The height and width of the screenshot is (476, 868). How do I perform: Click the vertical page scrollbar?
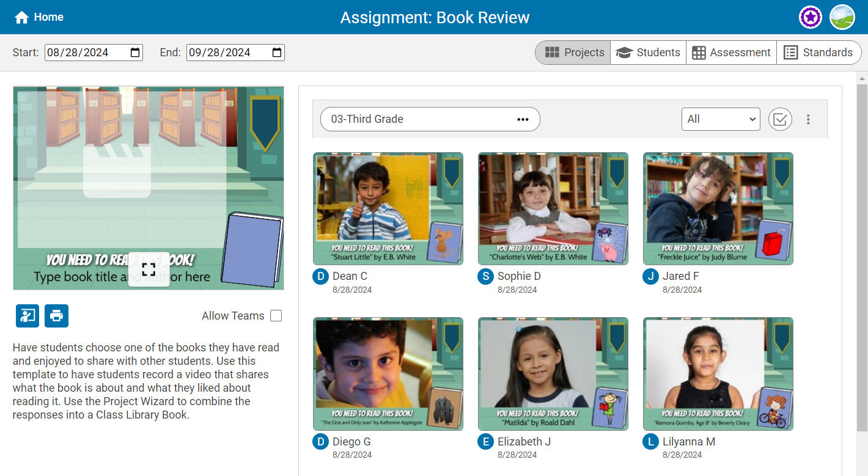click(862, 257)
